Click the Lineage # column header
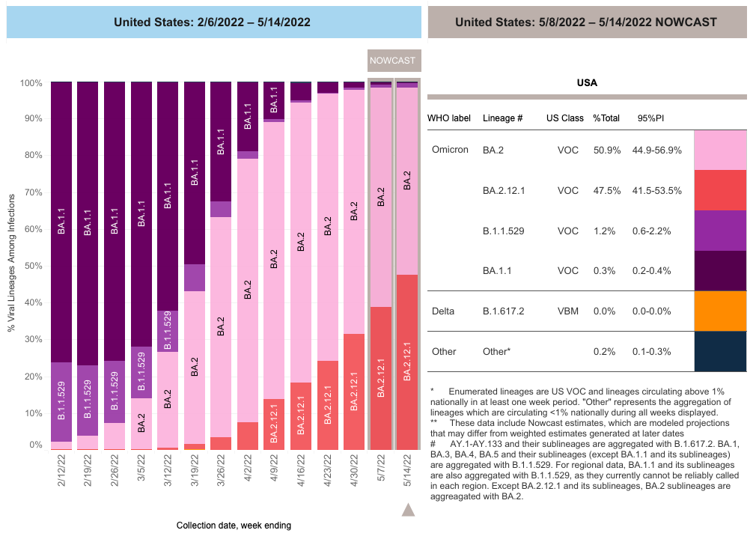Viewport: 756px width, 542px height. pos(503,118)
